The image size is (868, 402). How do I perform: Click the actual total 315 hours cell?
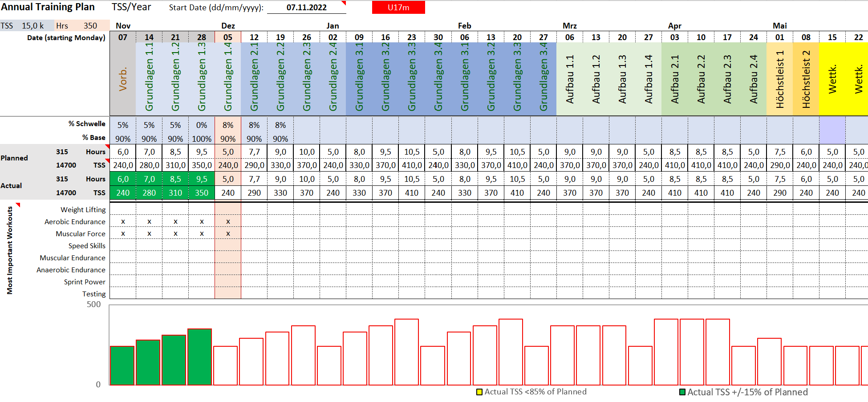62,179
